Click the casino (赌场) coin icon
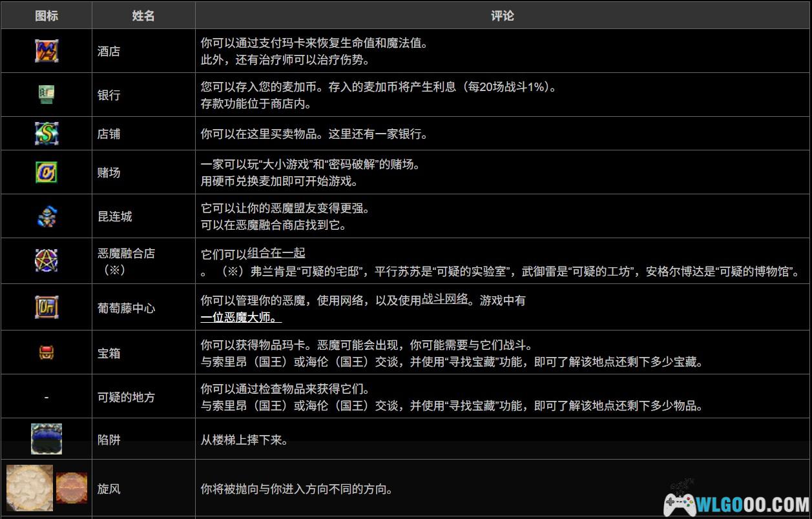Viewport: 812px width, 519px height. [47, 172]
